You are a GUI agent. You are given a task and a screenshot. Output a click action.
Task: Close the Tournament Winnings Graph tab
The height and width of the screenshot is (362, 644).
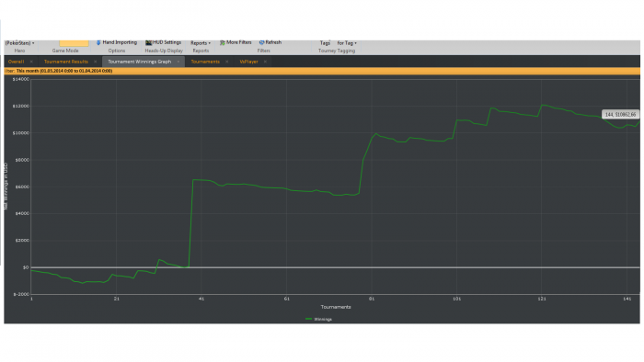click(x=178, y=62)
